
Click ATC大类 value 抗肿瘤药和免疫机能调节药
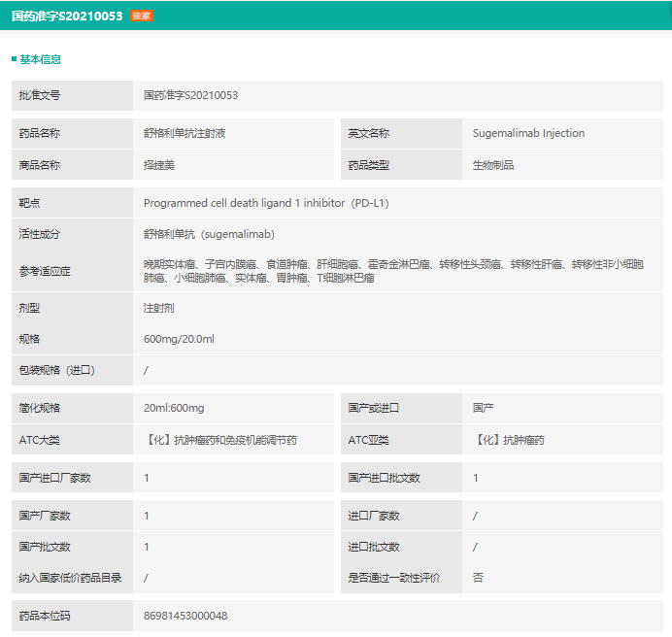(x=220, y=440)
